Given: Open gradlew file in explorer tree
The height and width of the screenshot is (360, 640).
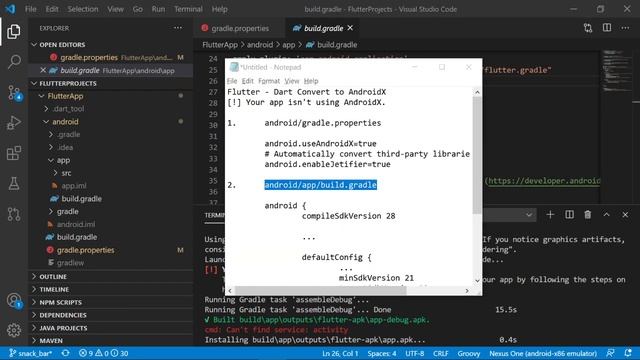Looking at the screenshot, I should click(70, 263).
